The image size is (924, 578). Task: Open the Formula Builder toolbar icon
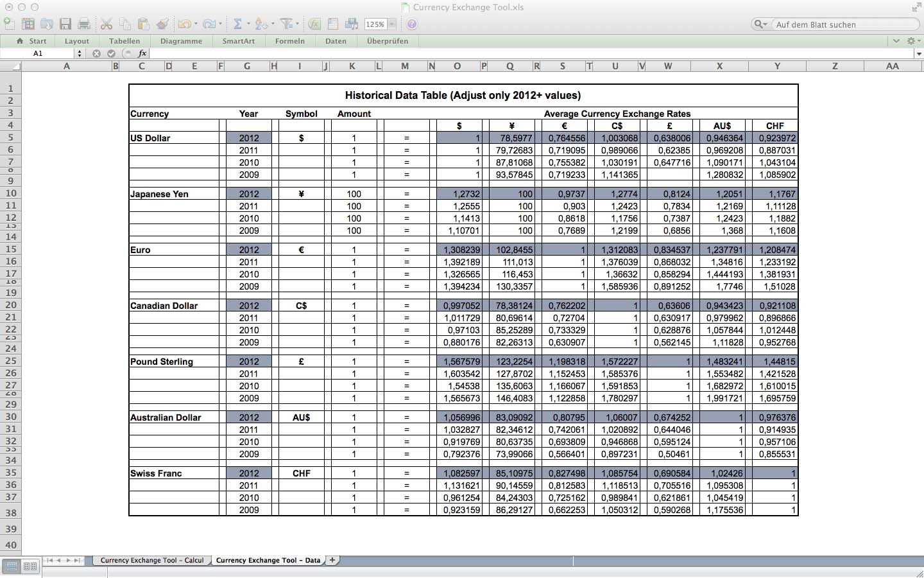coord(314,24)
